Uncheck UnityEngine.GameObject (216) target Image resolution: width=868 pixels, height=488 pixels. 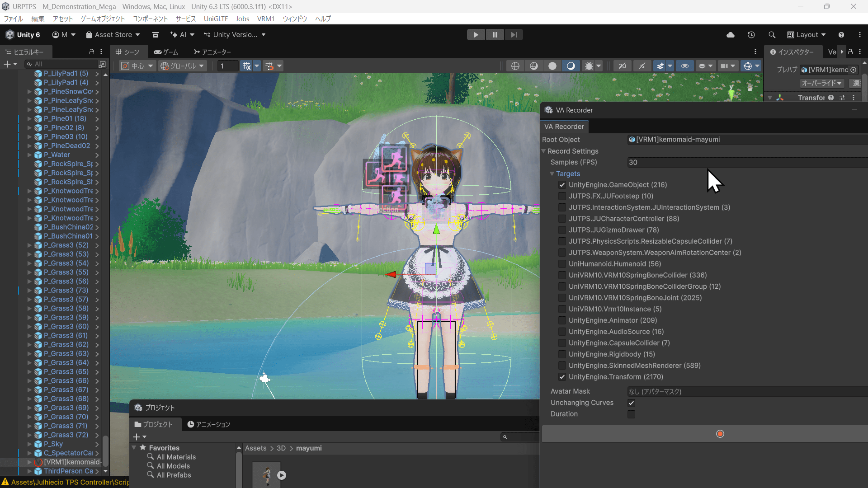[x=562, y=185]
